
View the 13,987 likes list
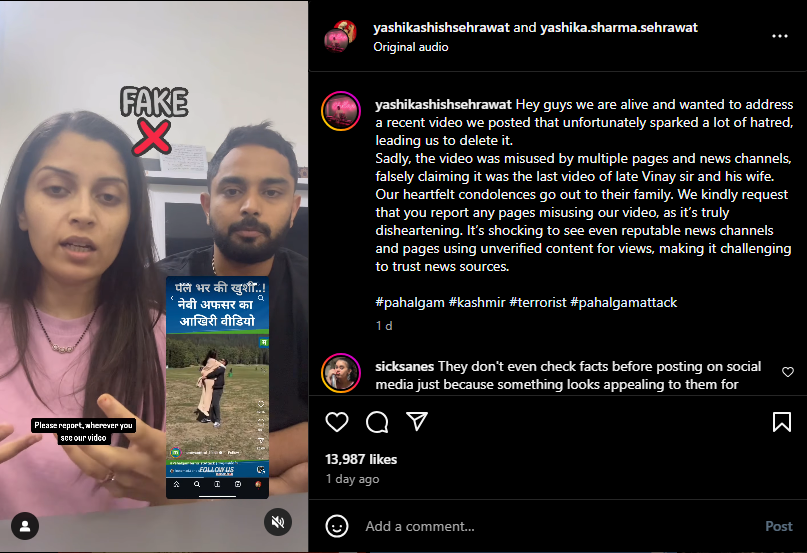tap(361, 459)
